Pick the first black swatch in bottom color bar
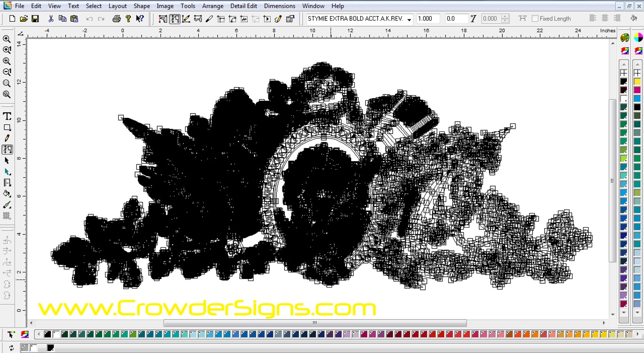Image resolution: width=644 pixels, height=353 pixels. 48,334
